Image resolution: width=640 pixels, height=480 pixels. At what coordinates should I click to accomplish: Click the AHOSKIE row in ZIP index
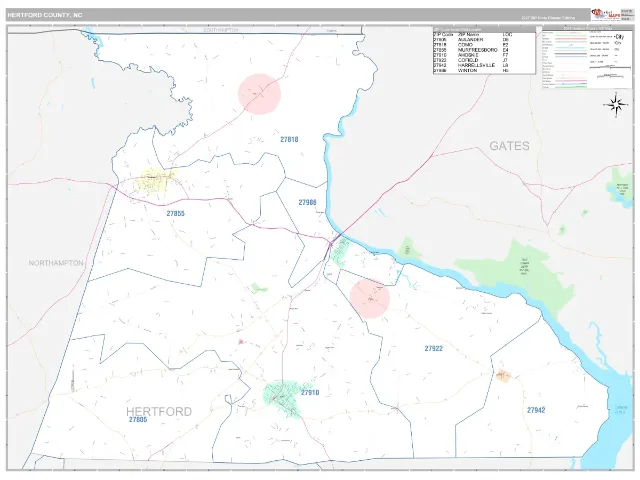click(484, 55)
